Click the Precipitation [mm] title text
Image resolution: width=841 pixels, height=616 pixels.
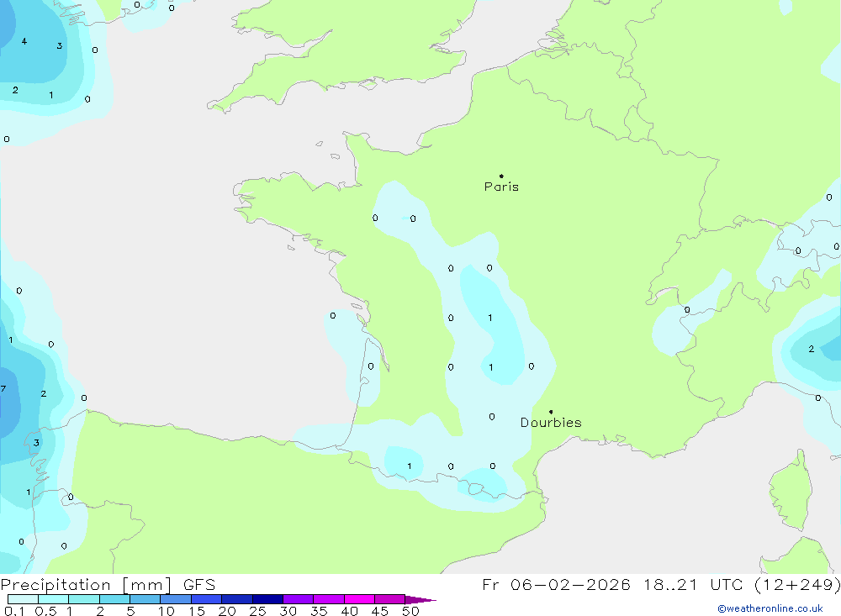click(x=86, y=584)
